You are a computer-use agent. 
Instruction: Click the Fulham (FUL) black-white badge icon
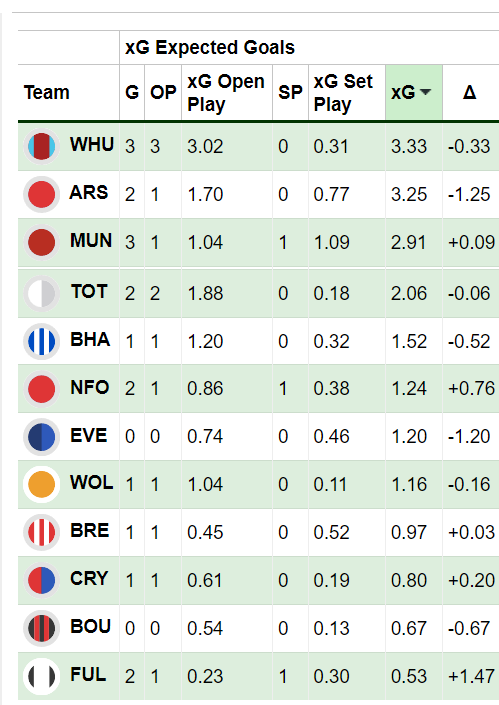[41, 676]
